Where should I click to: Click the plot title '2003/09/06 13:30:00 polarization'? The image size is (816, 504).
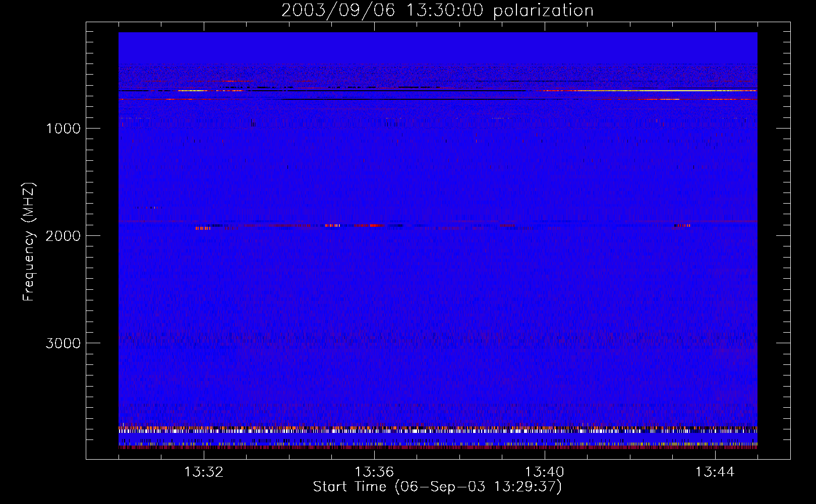pyautogui.click(x=437, y=11)
